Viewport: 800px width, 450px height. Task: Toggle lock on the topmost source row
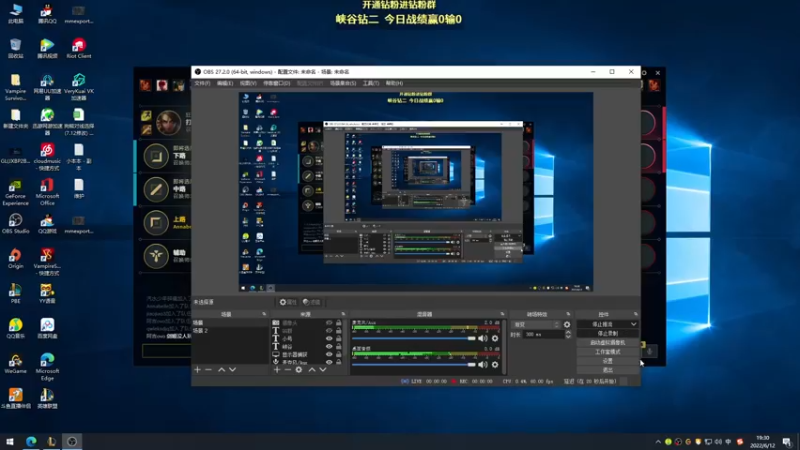(339, 323)
